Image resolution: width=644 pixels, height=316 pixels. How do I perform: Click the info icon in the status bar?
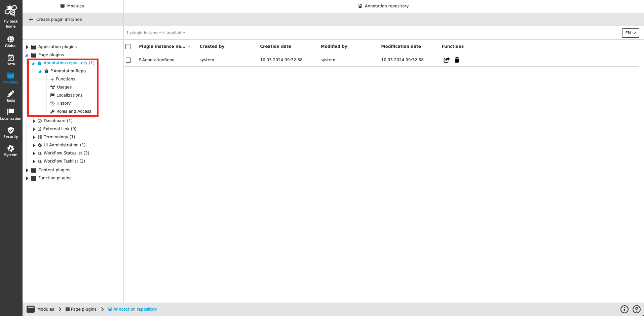(x=624, y=309)
